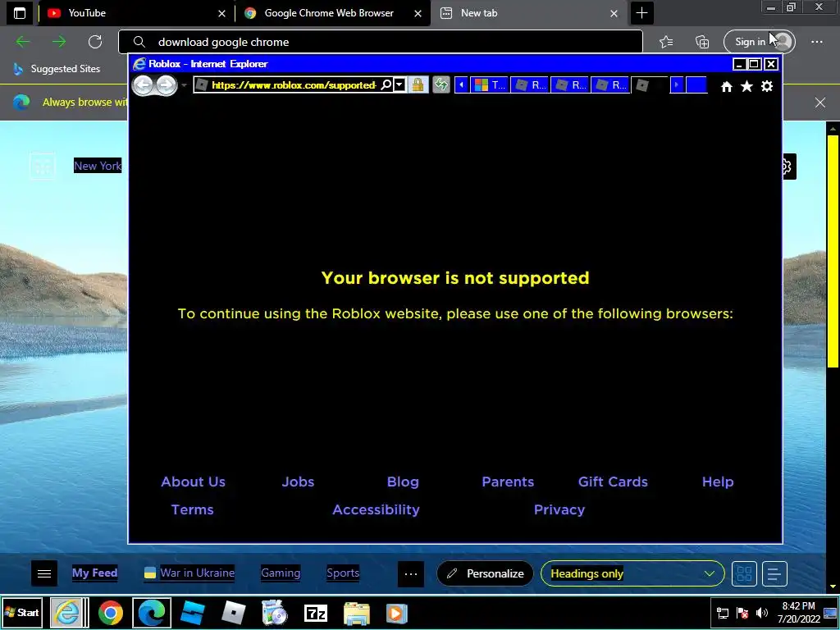The height and width of the screenshot is (630, 840).
Task: Click the volume icon in system tray
Action: (x=761, y=612)
